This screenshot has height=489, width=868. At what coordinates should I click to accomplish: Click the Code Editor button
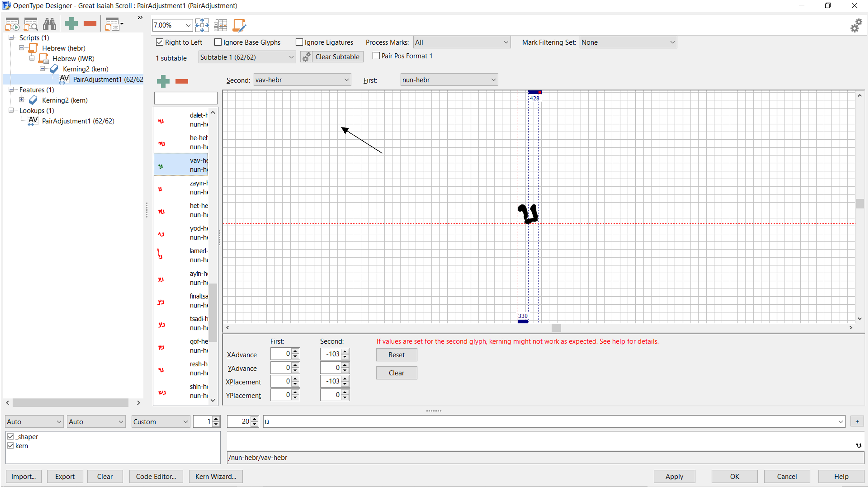pos(156,476)
